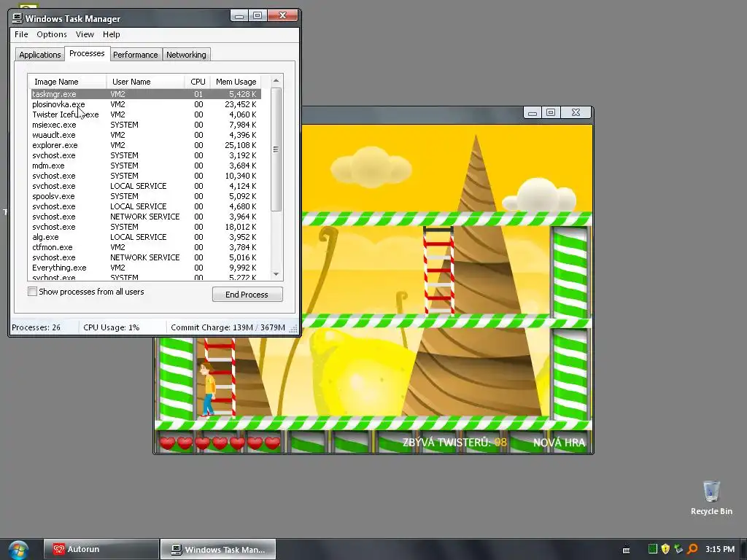Switch to the Applications tab
The width and height of the screenshot is (747, 560).
pyautogui.click(x=40, y=55)
